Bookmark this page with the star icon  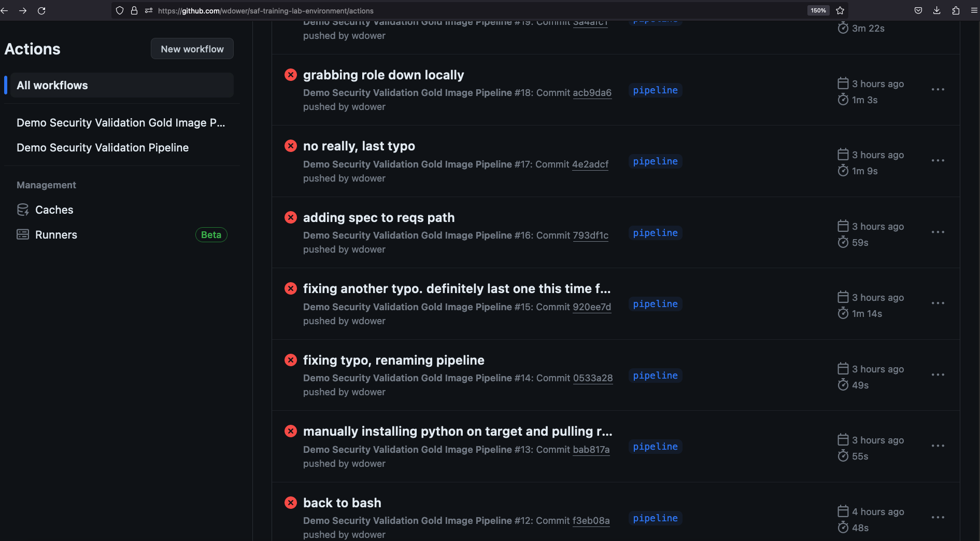tap(840, 10)
